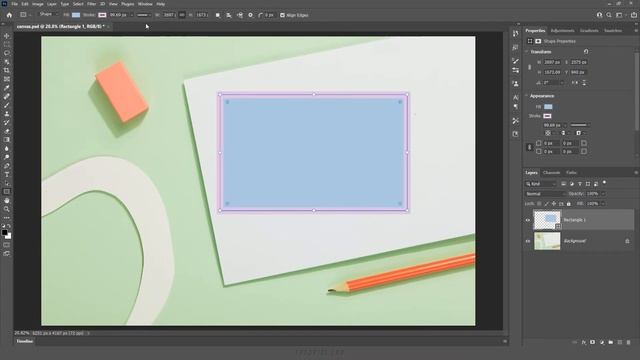This screenshot has height=360, width=640.
Task: Add layer style fx button
Action: pyautogui.click(x=584, y=342)
